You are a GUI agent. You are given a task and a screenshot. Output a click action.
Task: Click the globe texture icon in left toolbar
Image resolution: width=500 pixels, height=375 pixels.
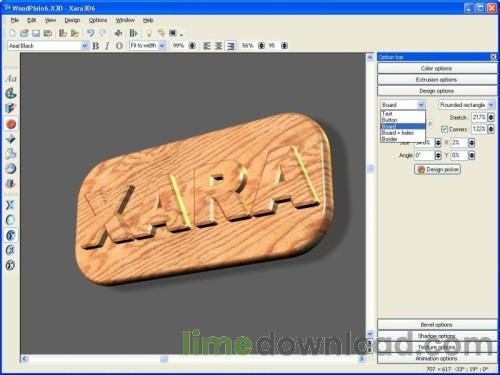pyautogui.click(x=11, y=168)
